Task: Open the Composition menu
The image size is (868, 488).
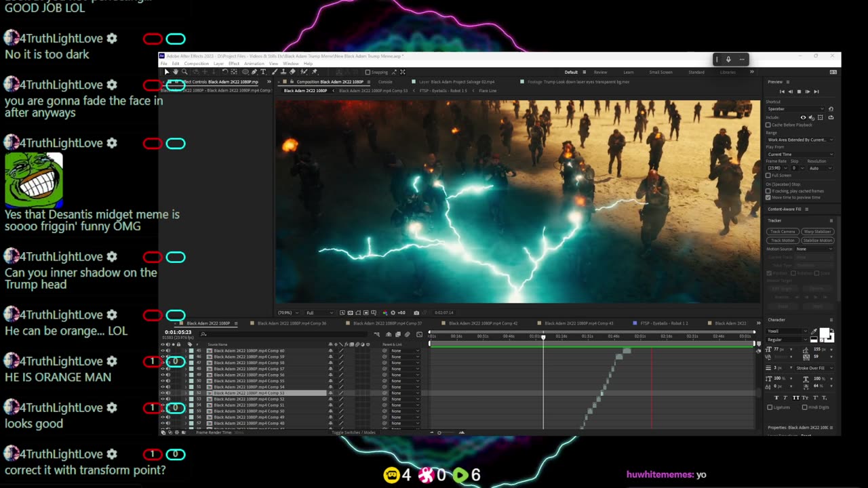Action: [x=197, y=64]
